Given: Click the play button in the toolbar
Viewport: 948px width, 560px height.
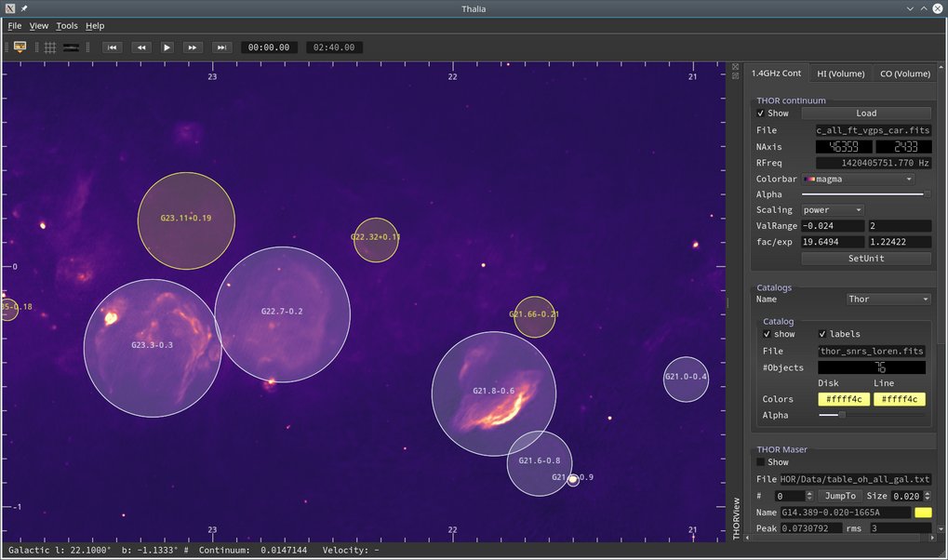Looking at the screenshot, I should tap(167, 47).
